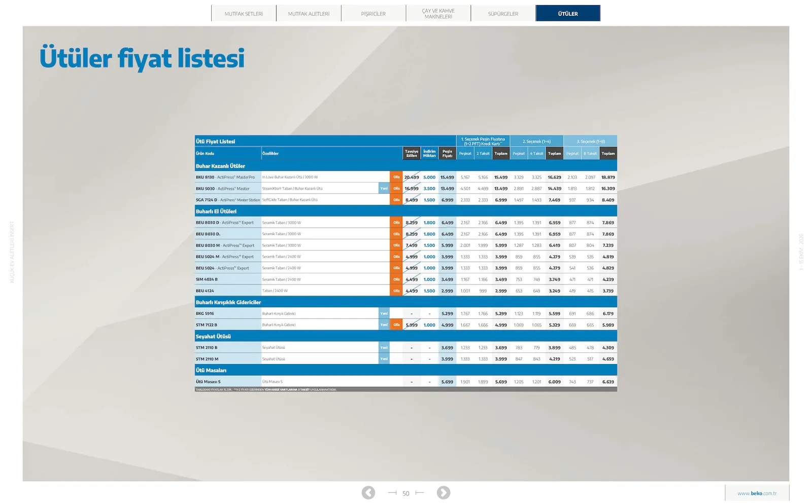Click the '2. Seçenek (1+4)' header

click(x=536, y=141)
